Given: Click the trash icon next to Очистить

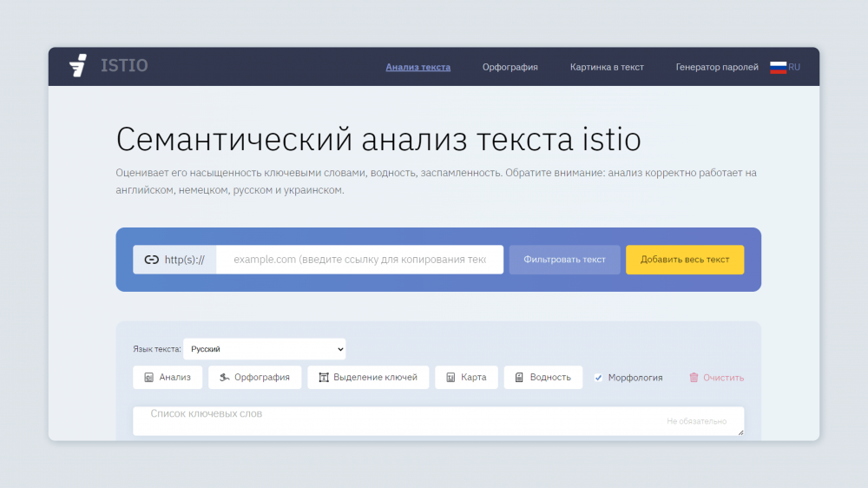Looking at the screenshot, I should pyautogui.click(x=694, y=377).
